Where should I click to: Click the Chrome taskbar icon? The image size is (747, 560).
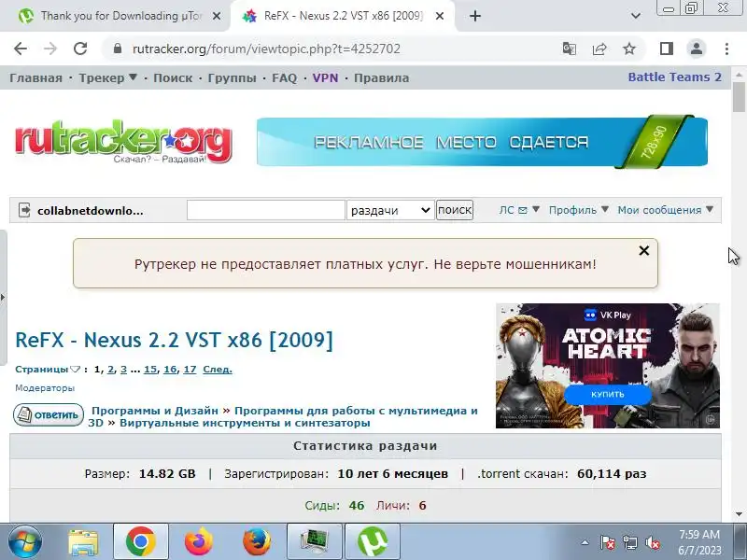(141, 541)
